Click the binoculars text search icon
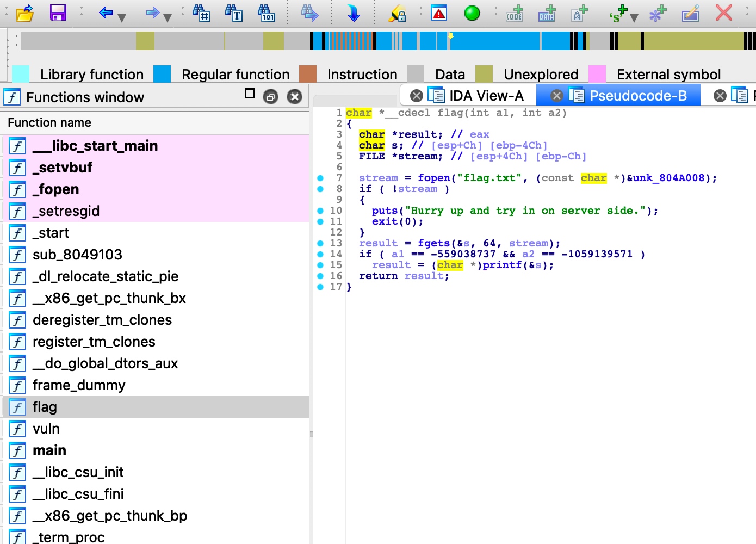The width and height of the screenshot is (756, 544). (234, 13)
